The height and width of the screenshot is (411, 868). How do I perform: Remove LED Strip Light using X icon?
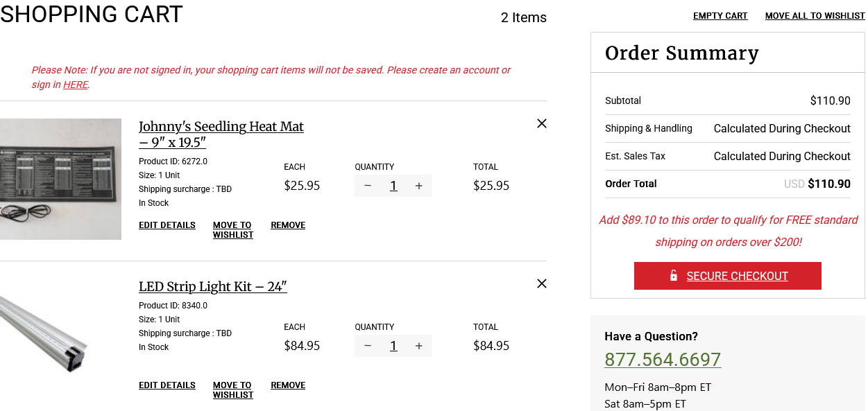point(542,283)
